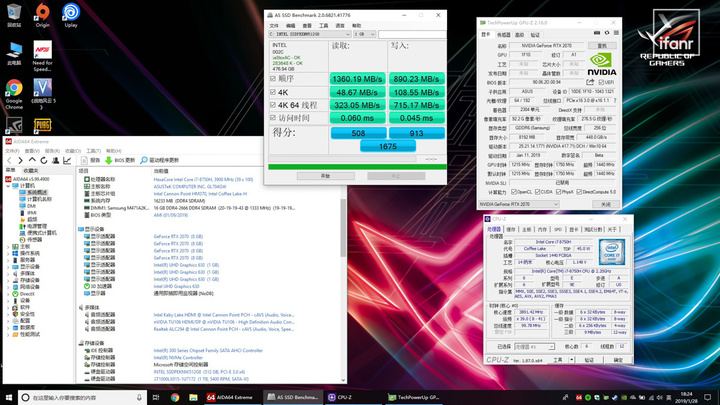Go back in AIDA64 toolbar
This screenshot has width=720, height=405.
pyautogui.click(x=9, y=160)
